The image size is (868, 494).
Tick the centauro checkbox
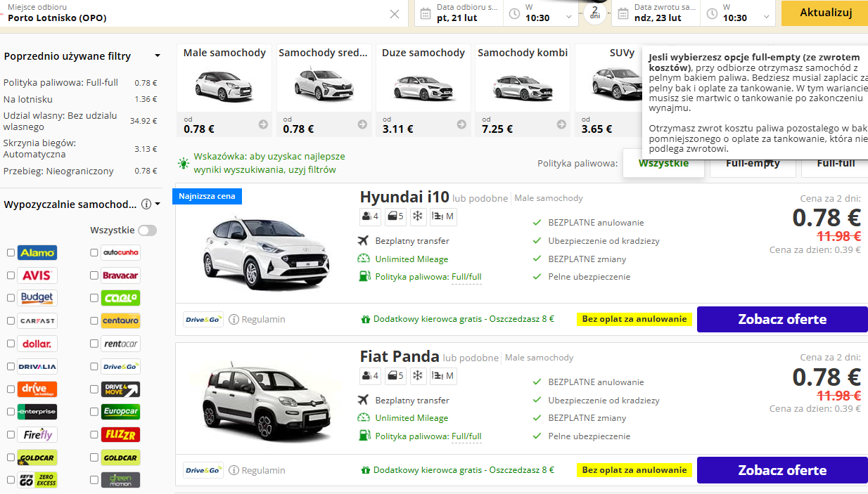tap(94, 320)
